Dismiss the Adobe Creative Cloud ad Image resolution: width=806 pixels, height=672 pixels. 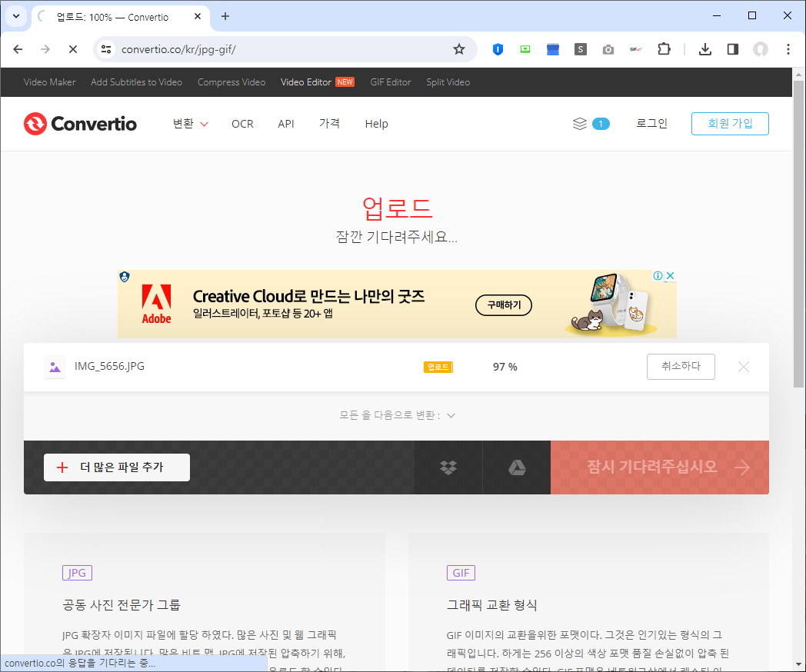point(670,275)
